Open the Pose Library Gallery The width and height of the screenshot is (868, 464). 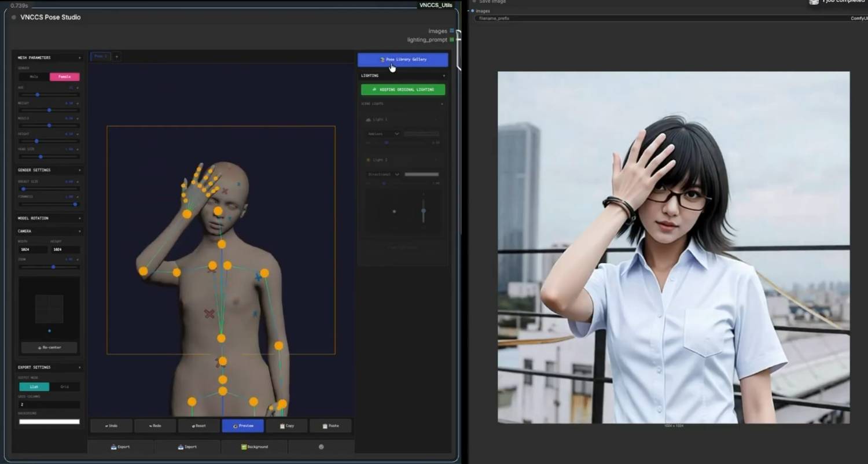pos(403,60)
